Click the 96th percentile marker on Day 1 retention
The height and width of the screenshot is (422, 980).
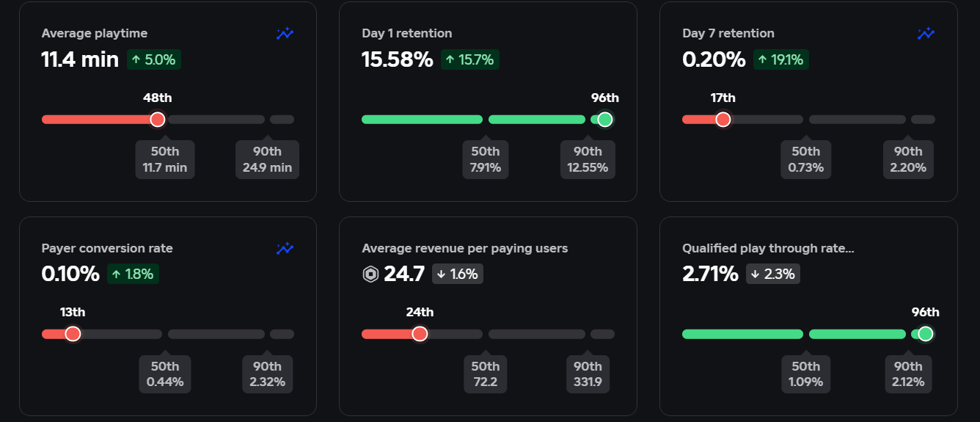point(605,120)
